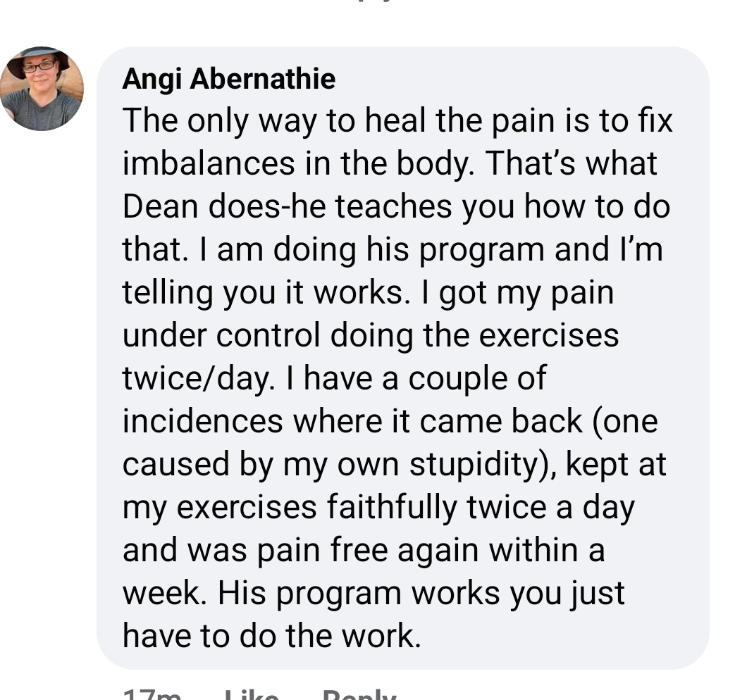Click the word "imbalances" in the comment
The height and width of the screenshot is (700, 735).
point(209,164)
